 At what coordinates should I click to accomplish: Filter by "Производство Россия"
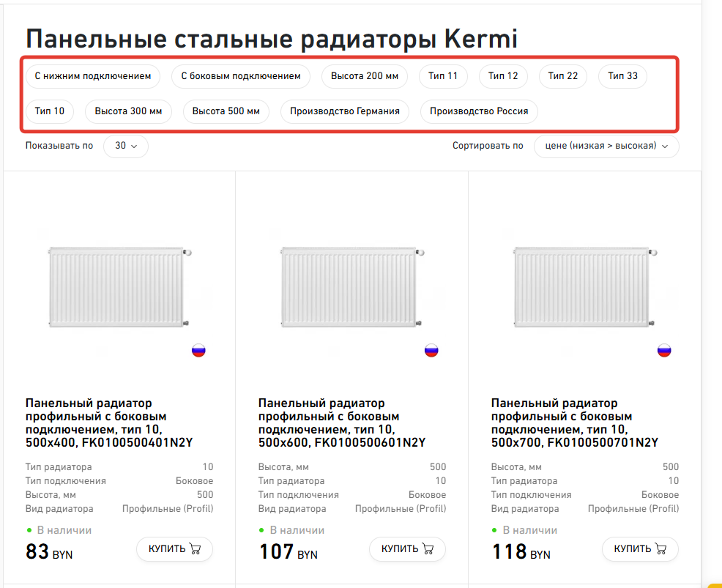tap(479, 111)
